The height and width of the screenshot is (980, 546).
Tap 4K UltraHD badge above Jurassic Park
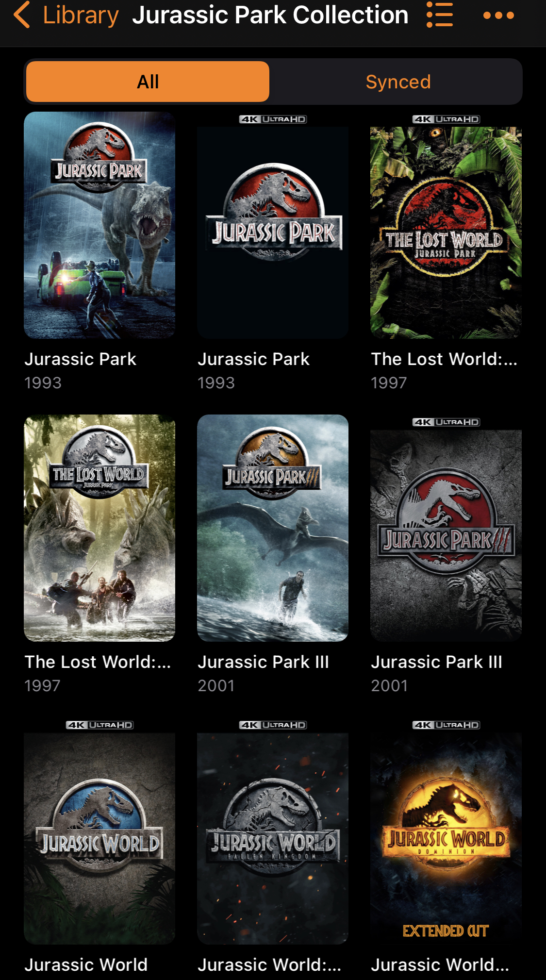273,119
